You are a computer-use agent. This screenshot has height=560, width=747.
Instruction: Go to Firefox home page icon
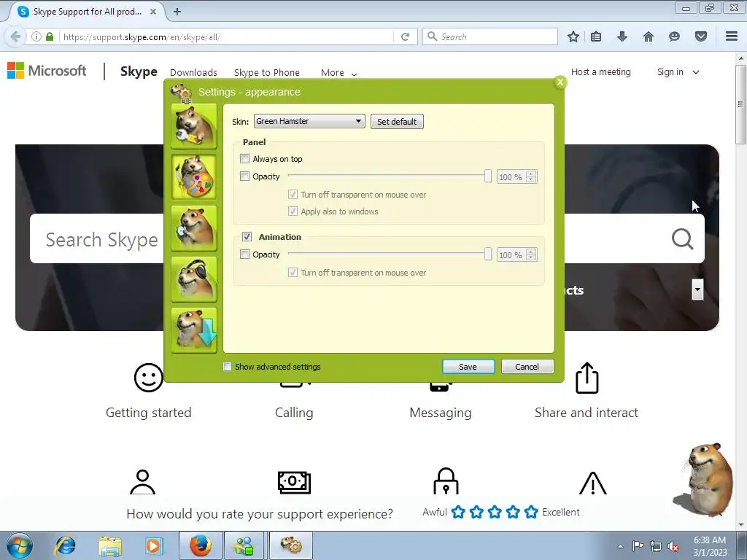649,36
